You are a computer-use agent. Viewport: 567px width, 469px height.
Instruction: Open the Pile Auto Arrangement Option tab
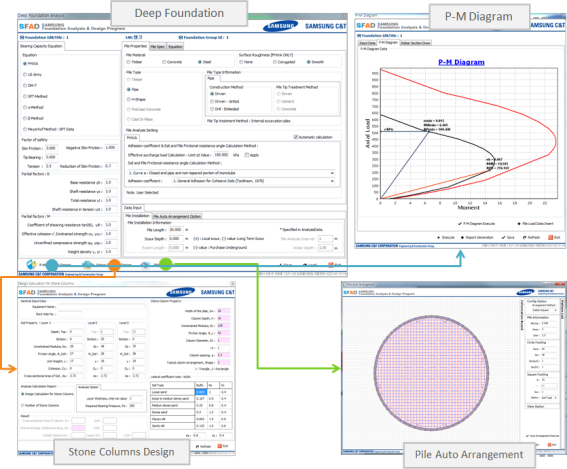click(177, 216)
